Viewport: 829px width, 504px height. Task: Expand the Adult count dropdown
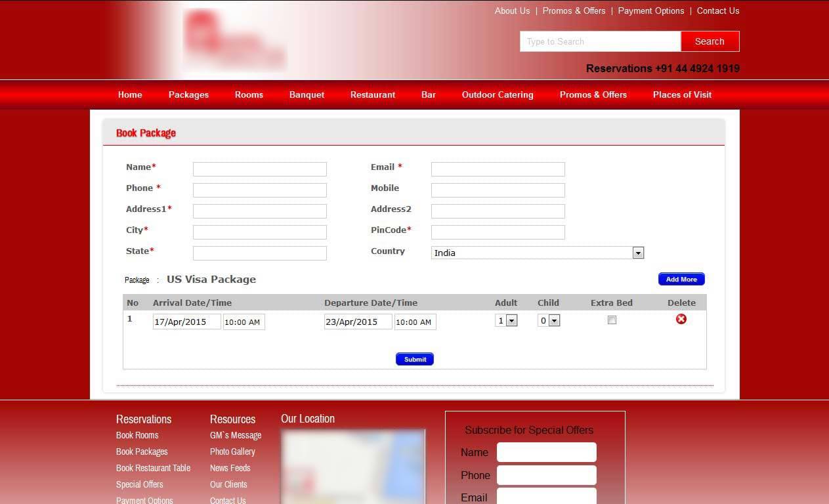(x=507, y=321)
